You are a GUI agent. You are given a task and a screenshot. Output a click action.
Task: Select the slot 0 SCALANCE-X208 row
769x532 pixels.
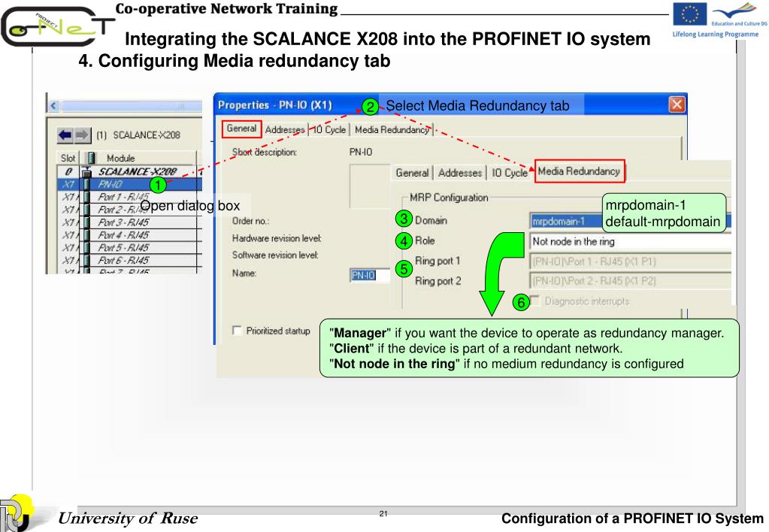click(129, 171)
